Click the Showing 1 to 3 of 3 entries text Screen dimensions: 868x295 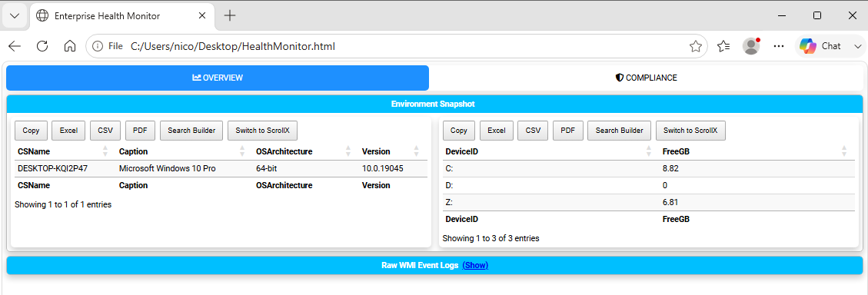pyautogui.click(x=491, y=238)
